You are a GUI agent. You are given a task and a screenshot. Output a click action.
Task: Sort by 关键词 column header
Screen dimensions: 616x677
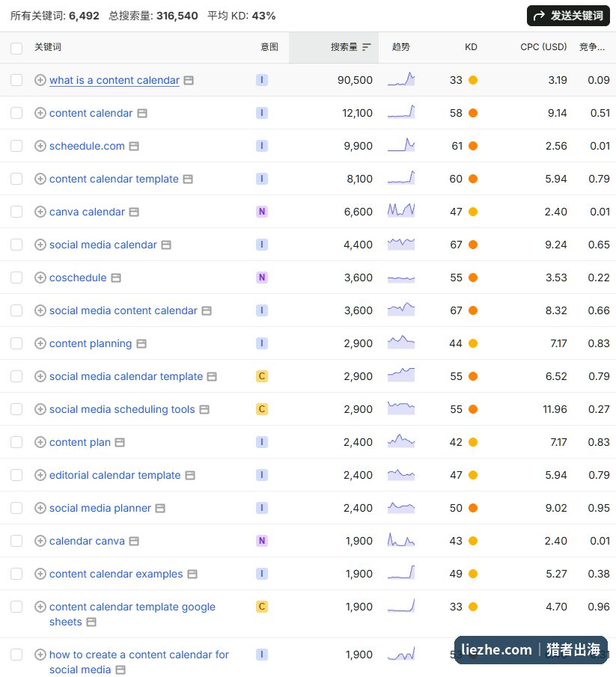click(x=47, y=47)
